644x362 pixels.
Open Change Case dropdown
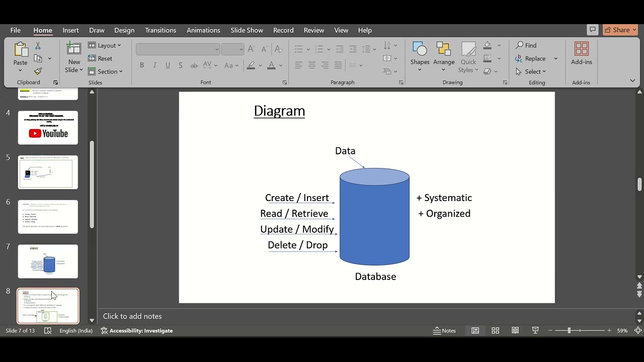pyautogui.click(x=231, y=65)
